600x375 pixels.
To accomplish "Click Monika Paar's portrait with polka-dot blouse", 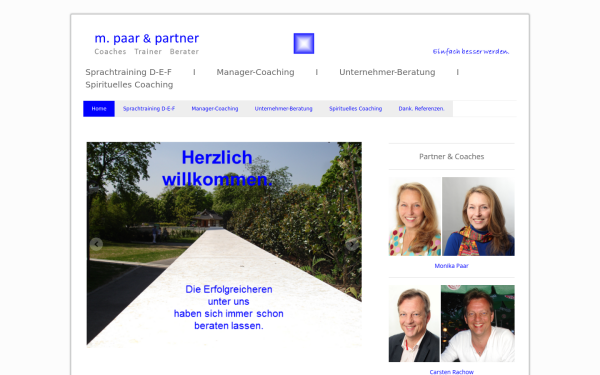I will tap(415, 216).
